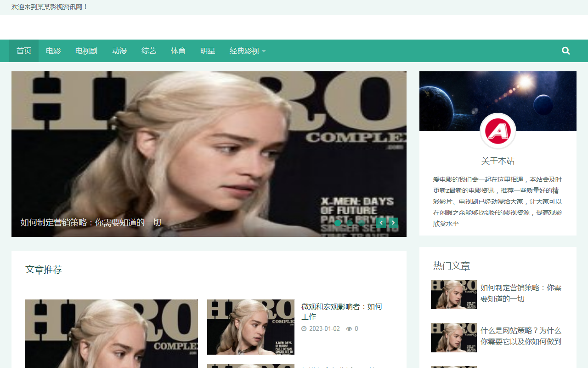This screenshot has width=588, height=368.
Task: Click the eye views icon
Action: pyautogui.click(x=349, y=329)
